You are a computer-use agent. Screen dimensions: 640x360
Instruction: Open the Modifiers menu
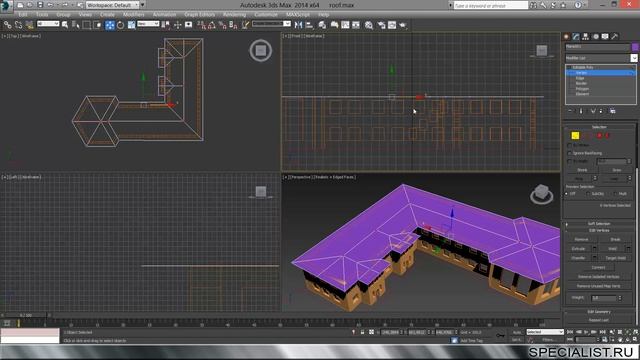133,14
